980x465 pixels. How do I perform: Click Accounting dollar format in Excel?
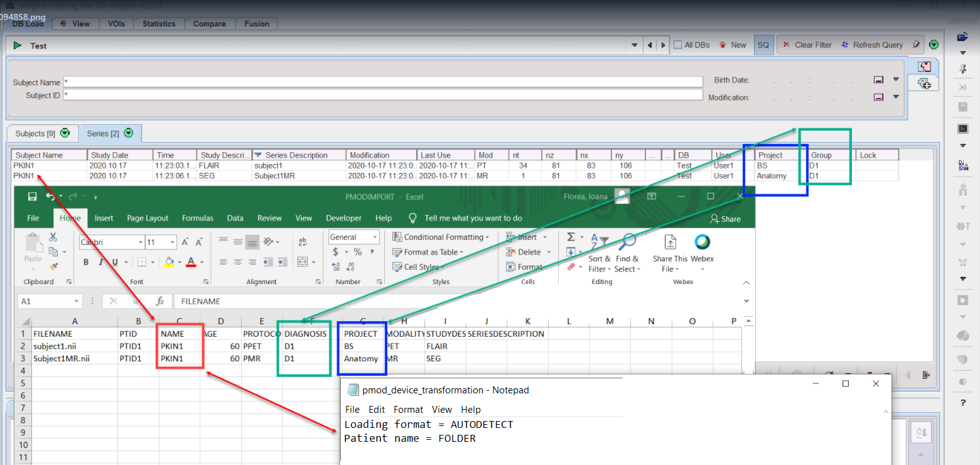335,252
